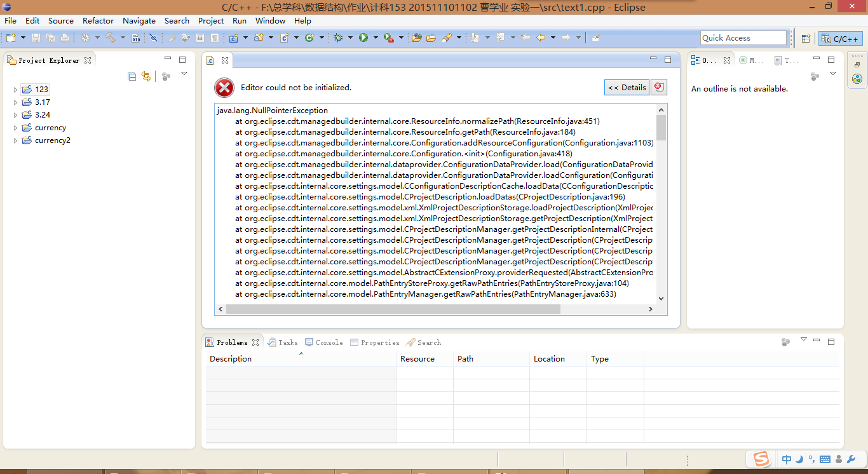
Task: Click the Type column header
Action: point(615,359)
